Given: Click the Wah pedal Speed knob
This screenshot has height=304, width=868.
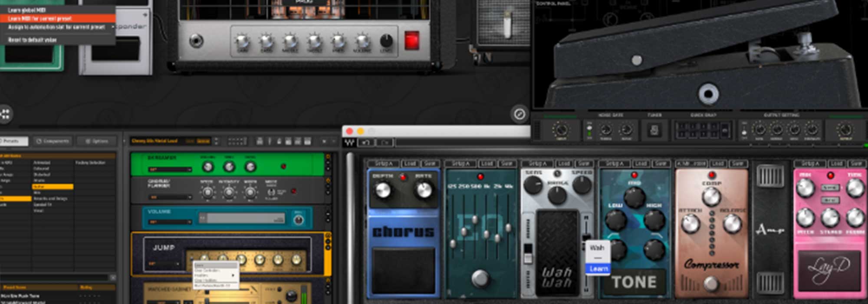Looking at the screenshot, I should 582,185.
